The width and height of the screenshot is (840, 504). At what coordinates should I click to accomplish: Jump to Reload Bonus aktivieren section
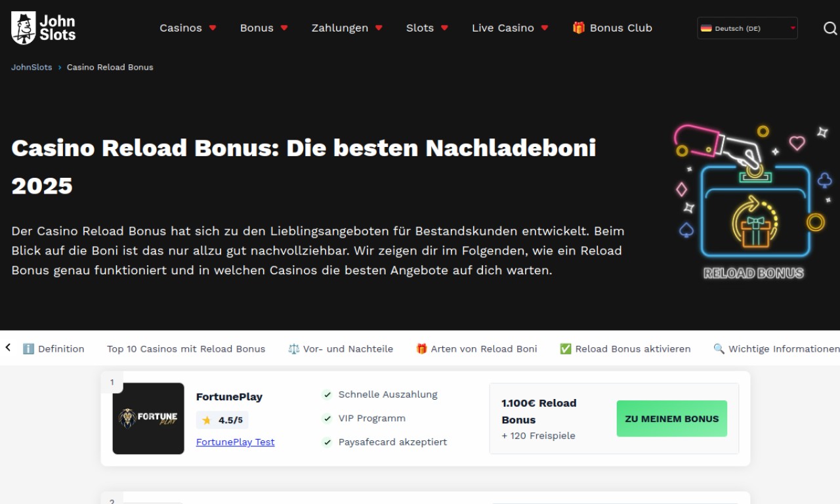[x=625, y=349]
